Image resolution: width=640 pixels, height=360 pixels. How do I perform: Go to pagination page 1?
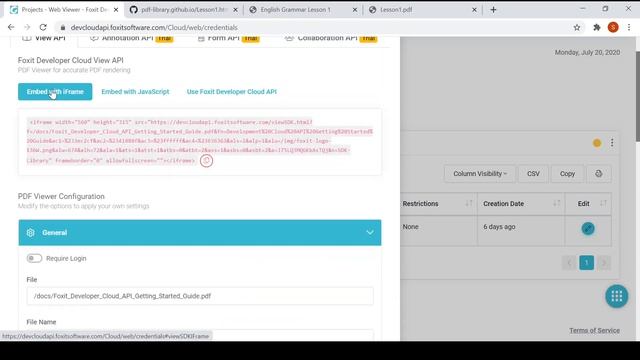[x=587, y=262]
